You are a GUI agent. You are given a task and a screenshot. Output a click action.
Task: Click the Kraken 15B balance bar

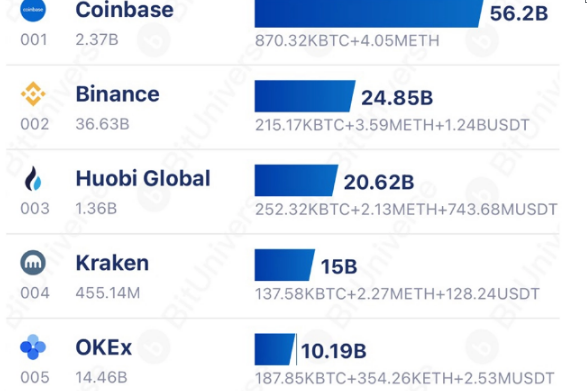pos(285,265)
